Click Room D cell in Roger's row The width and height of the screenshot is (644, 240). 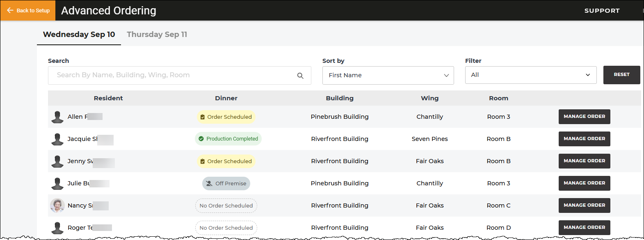point(498,228)
